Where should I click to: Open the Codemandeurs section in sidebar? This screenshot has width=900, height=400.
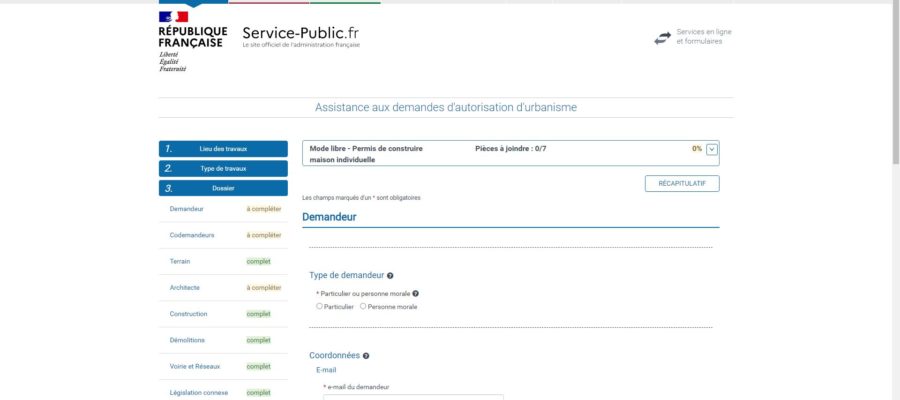(192, 235)
